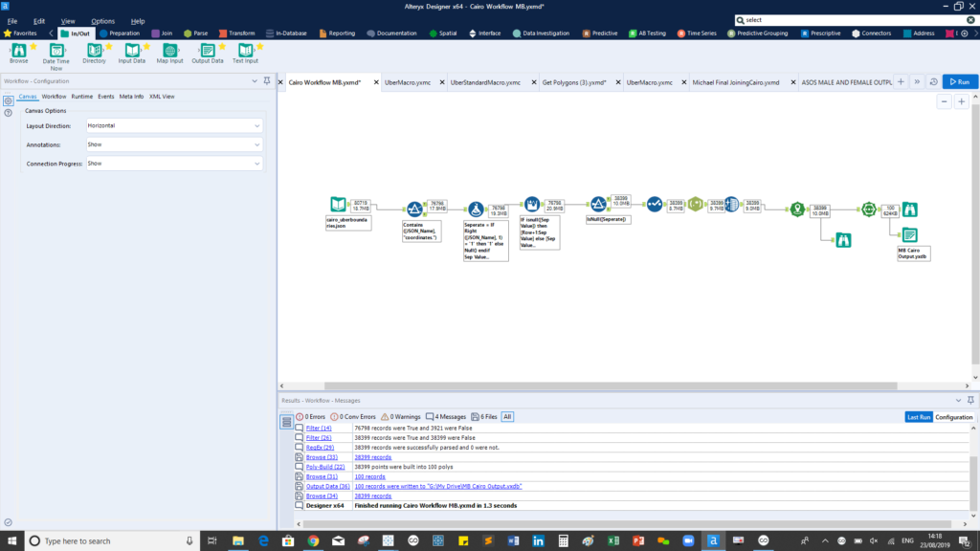980x551 pixels.
Task: Toggle the Warnings filter in results
Action: [401, 417]
